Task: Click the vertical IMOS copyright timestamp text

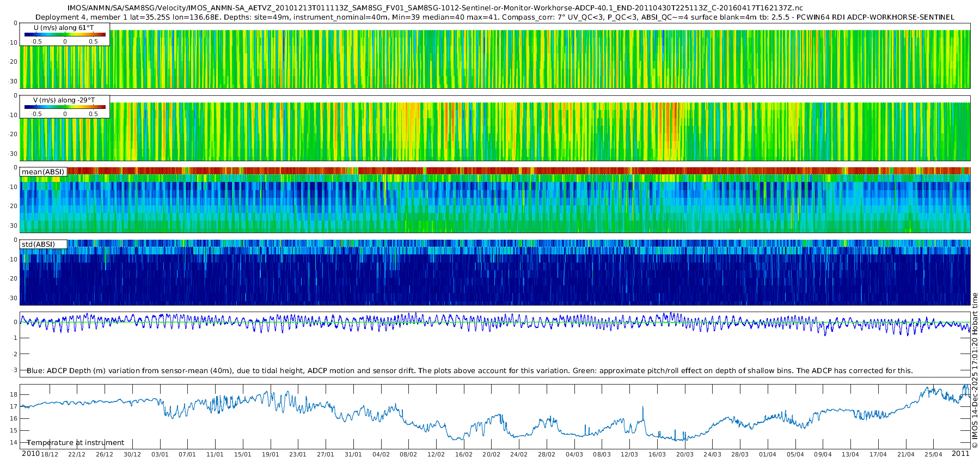Action: pyautogui.click(x=975, y=370)
